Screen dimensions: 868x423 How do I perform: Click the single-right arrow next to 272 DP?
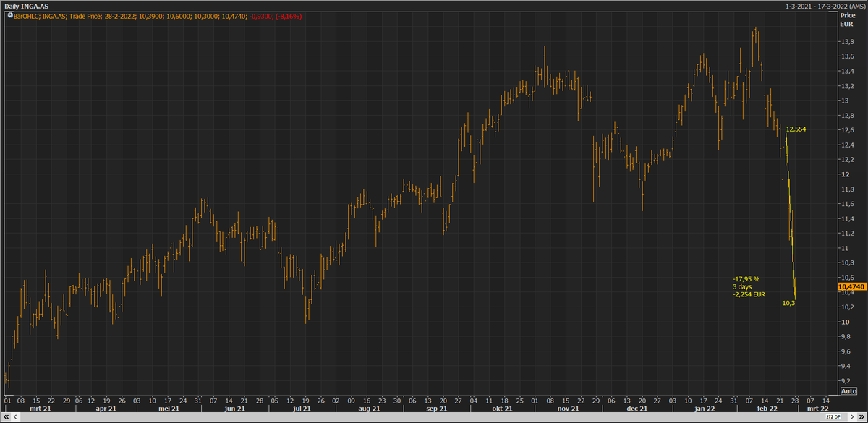pyautogui.click(x=852, y=418)
